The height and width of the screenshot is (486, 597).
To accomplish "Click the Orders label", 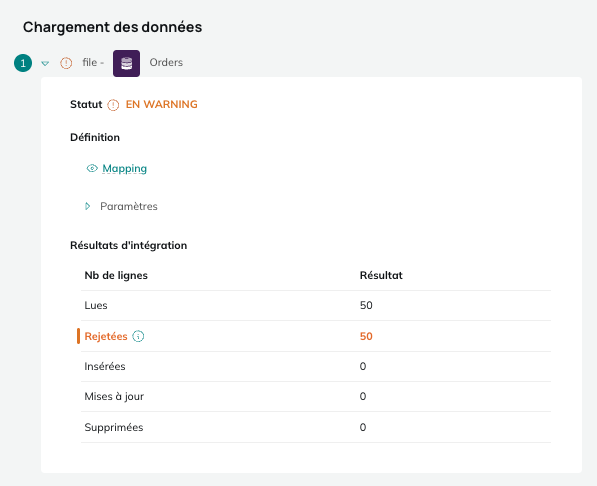I will point(166,62).
